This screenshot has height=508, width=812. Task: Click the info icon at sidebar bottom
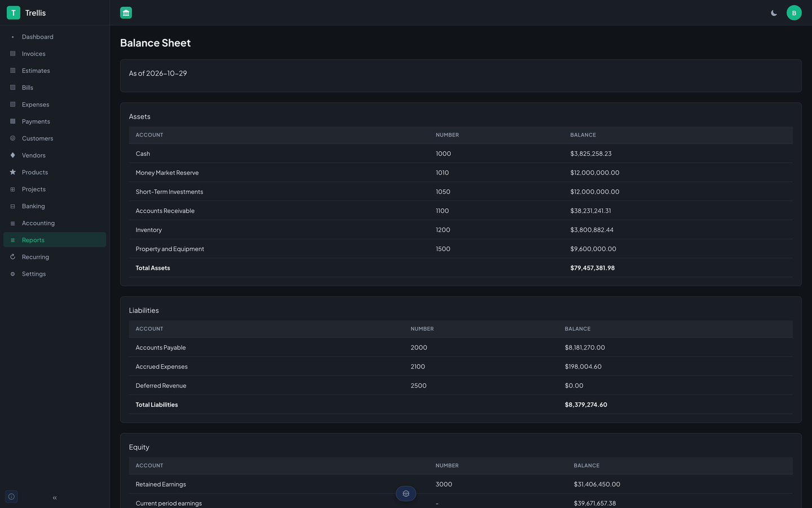11,497
